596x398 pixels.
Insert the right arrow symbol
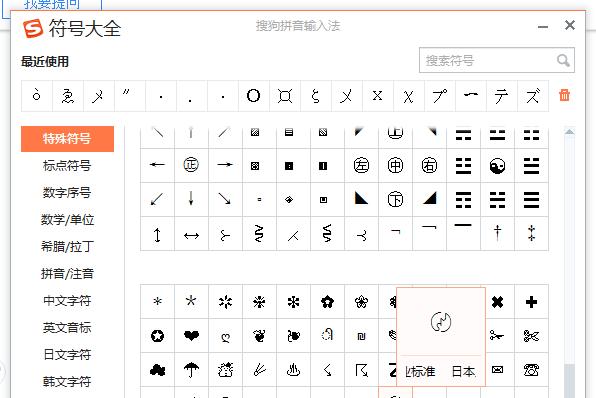tap(225, 165)
